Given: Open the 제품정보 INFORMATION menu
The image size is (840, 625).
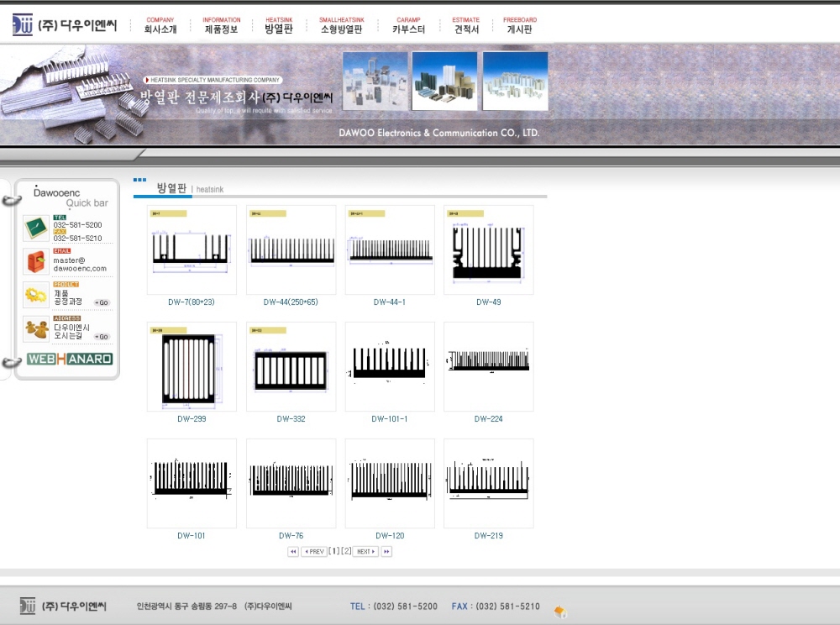Looking at the screenshot, I should [222, 25].
